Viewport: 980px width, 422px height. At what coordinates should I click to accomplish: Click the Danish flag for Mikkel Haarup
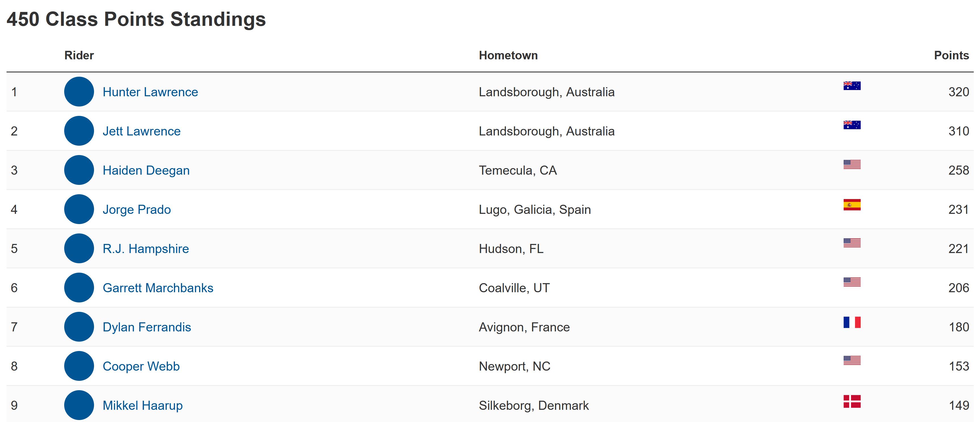[x=852, y=401]
